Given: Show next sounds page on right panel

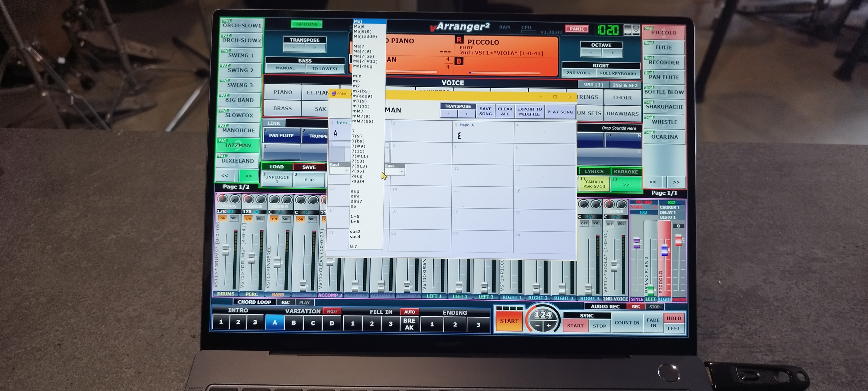Looking at the screenshot, I should 676,182.
